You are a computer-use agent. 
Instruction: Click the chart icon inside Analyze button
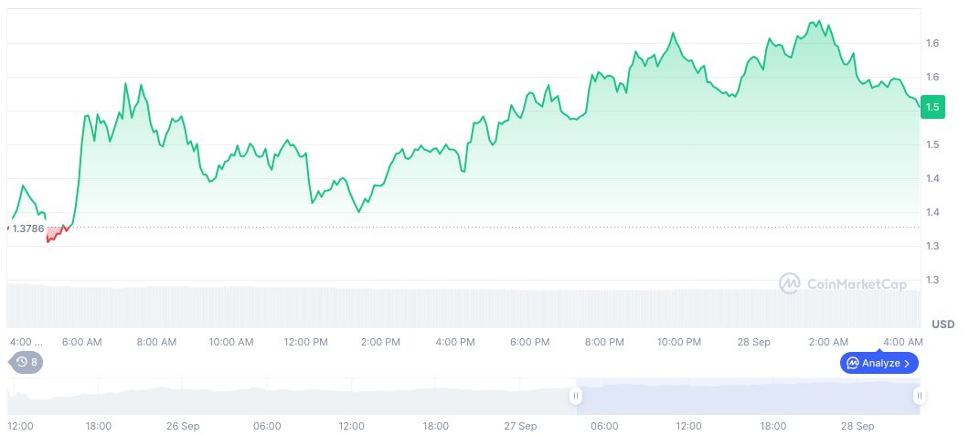(x=852, y=363)
